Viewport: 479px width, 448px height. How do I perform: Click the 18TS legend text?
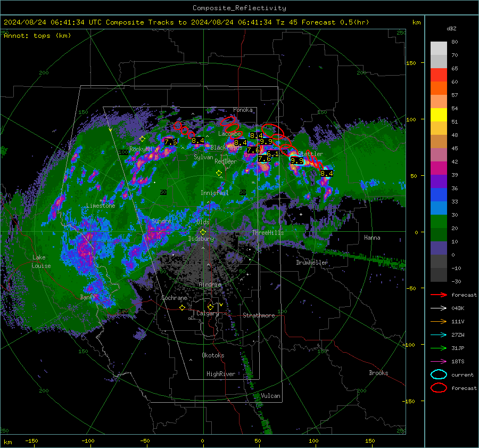[x=458, y=362]
